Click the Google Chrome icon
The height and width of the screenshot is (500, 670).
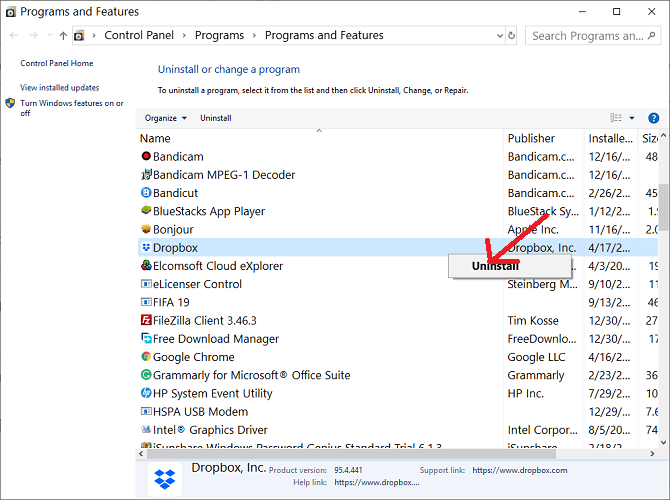click(x=146, y=356)
